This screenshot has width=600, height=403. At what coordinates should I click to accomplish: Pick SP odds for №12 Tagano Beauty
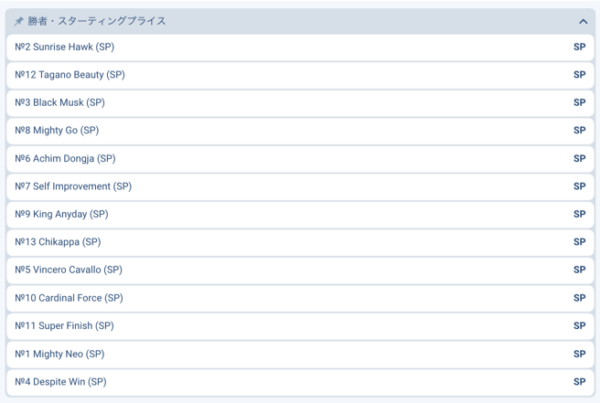(579, 75)
